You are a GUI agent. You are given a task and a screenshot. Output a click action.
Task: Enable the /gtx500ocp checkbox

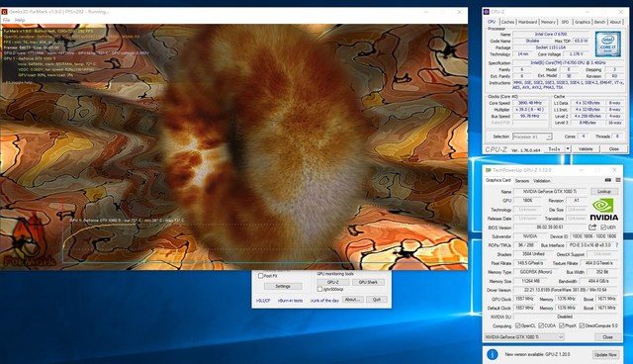[319, 290]
